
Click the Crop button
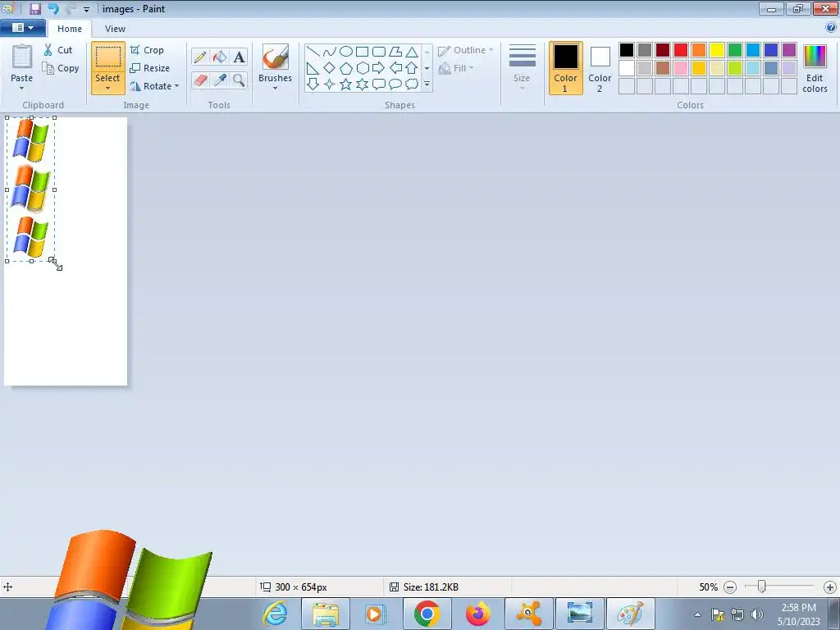[x=147, y=50]
